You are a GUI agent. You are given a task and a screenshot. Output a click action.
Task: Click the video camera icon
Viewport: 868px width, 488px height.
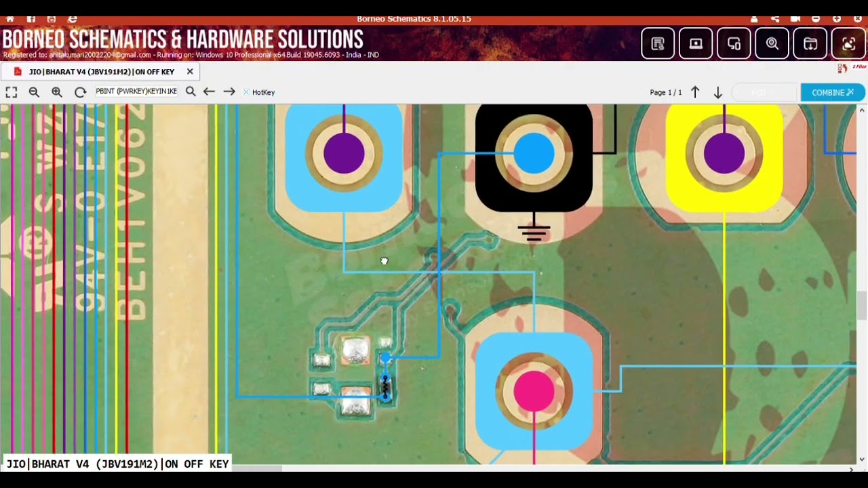[x=795, y=19]
